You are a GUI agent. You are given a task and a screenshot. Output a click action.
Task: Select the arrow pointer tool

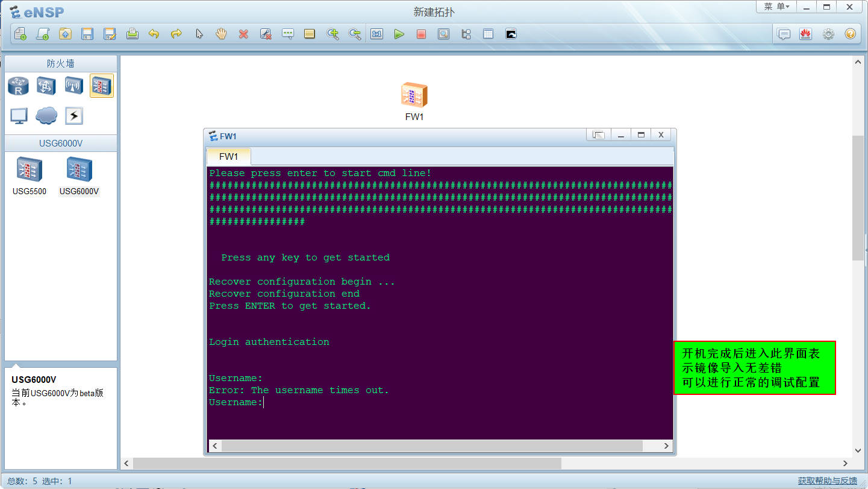click(199, 34)
